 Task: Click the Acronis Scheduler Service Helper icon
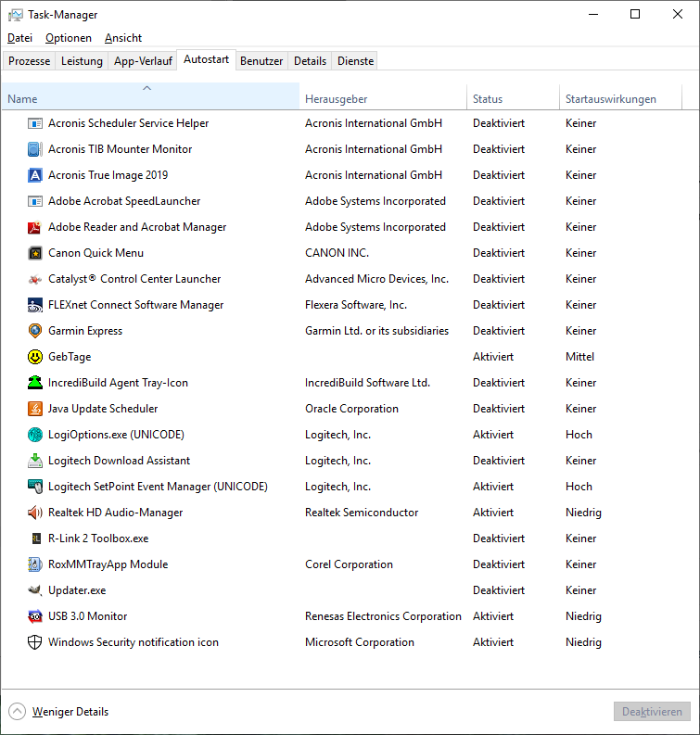click(x=34, y=123)
